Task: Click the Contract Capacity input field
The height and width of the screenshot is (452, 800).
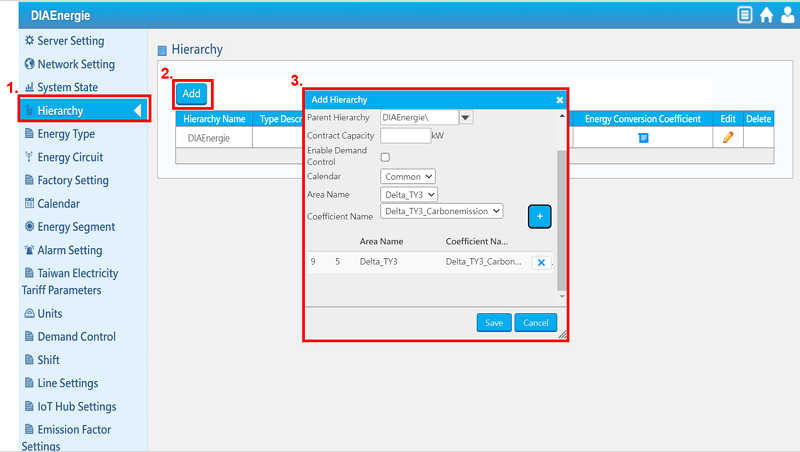Action: tap(406, 136)
